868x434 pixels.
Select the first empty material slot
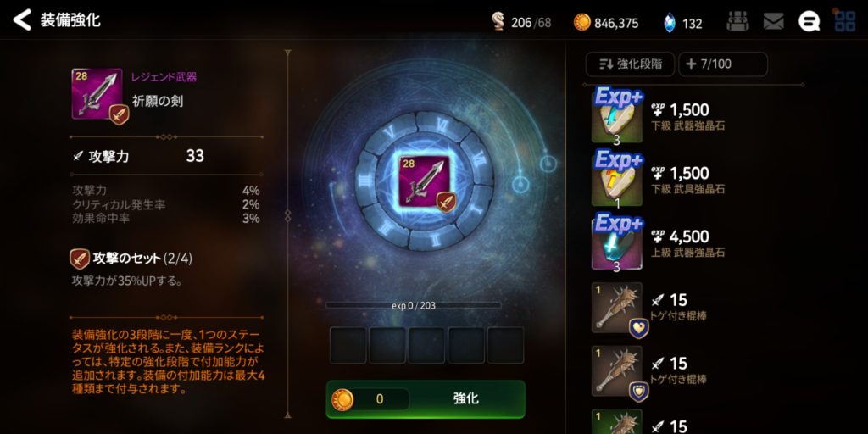coord(348,345)
